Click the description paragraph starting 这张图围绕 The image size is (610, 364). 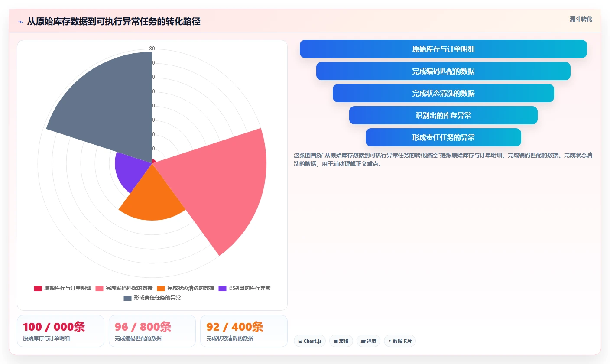(443, 159)
